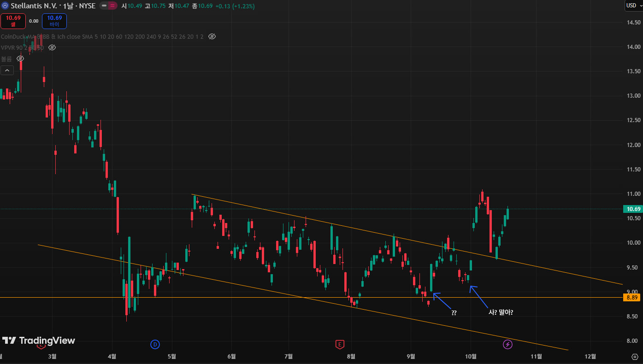Click the blue 바이 buy button
This screenshot has width=643, height=364.
point(54,21)
